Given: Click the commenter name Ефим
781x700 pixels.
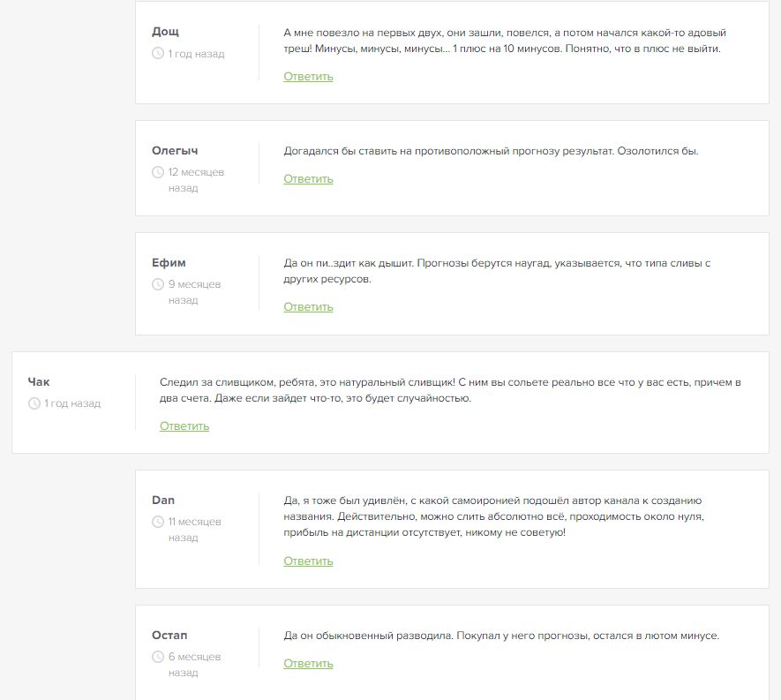Looking at the screenshot, I should (x=169, y=263).
